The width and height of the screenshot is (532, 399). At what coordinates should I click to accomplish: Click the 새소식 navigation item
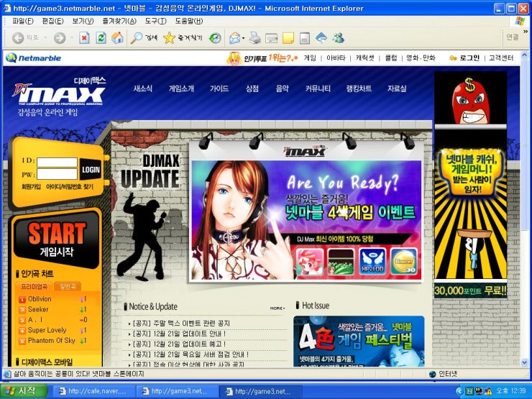[143, 89]
